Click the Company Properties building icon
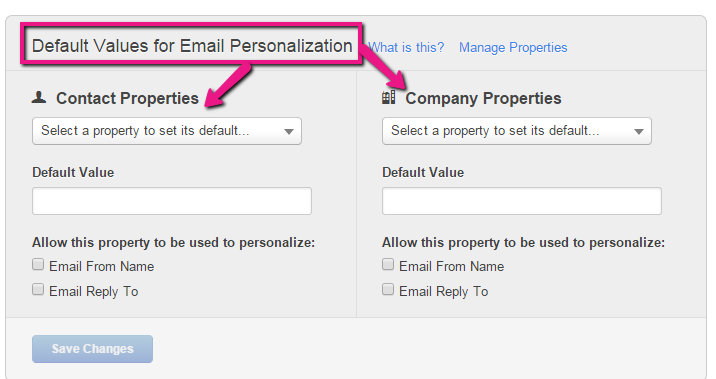Image resolution: width=716 pixels, height=379 pixels. tap(389, 97)
